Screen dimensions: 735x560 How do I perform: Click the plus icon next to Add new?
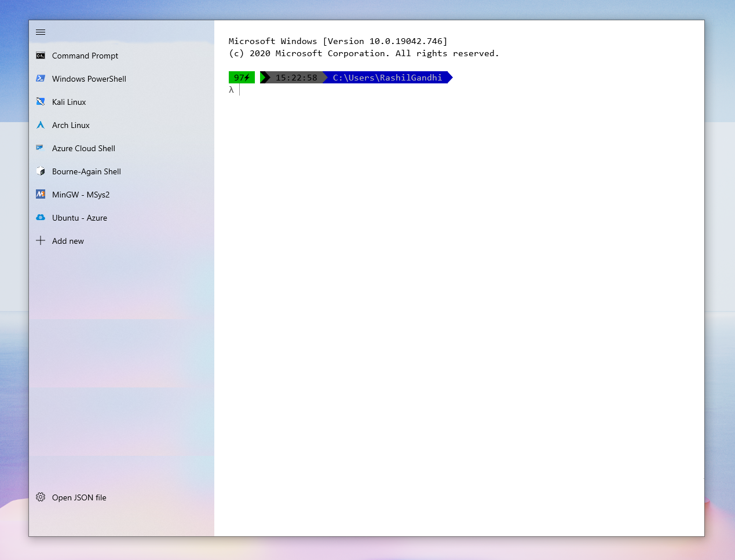pos(41,240)
